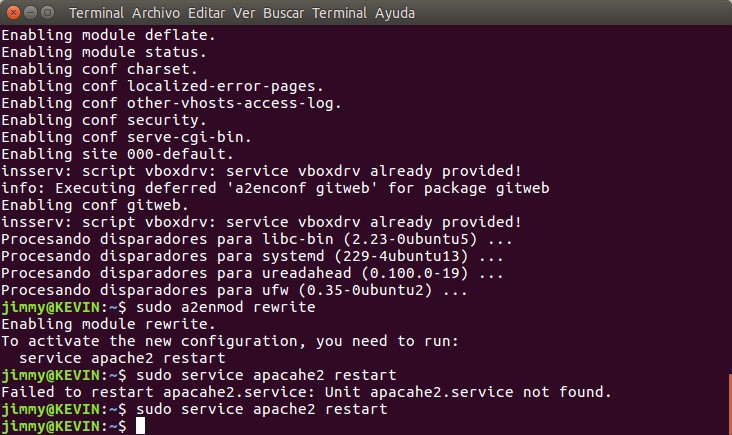Close the terminal window

click(12, 13)
